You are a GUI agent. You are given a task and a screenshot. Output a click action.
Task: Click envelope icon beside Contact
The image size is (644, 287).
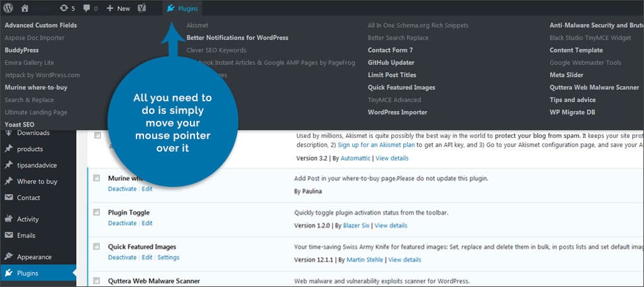[x=9, y=198]
